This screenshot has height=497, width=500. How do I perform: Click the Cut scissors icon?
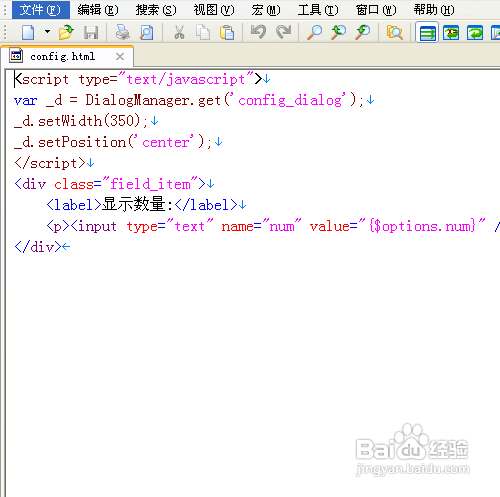click(x=179, y=33)
